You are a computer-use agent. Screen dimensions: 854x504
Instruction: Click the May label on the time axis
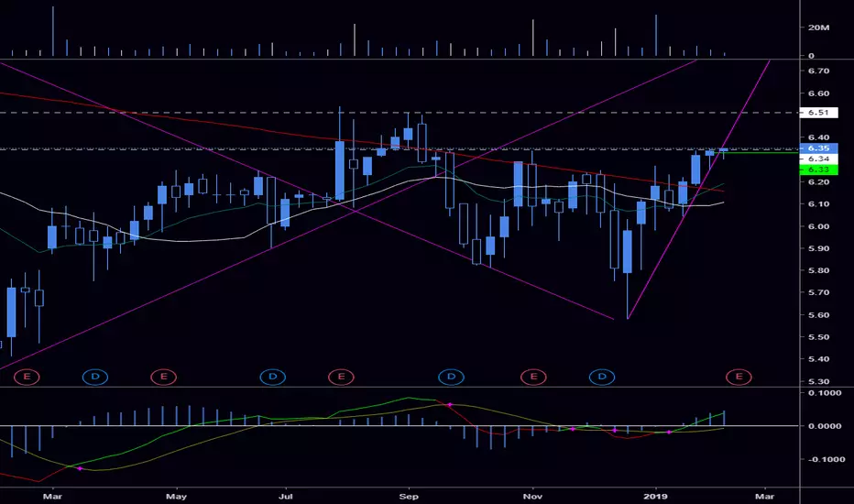pyautogui.click(x=176, y=497)
